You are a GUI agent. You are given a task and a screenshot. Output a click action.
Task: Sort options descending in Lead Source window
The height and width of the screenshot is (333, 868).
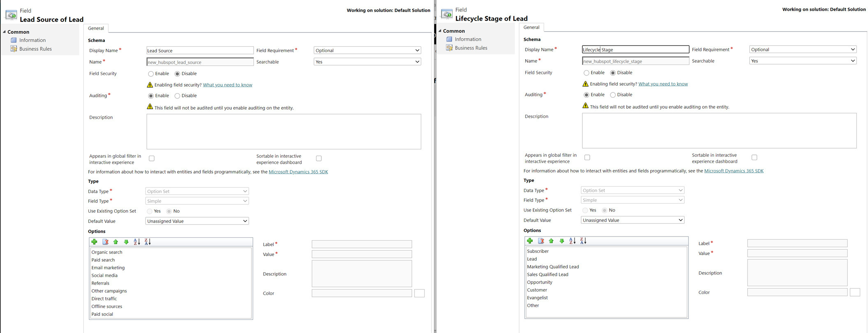pyautogui.click(x=148, y=242)
